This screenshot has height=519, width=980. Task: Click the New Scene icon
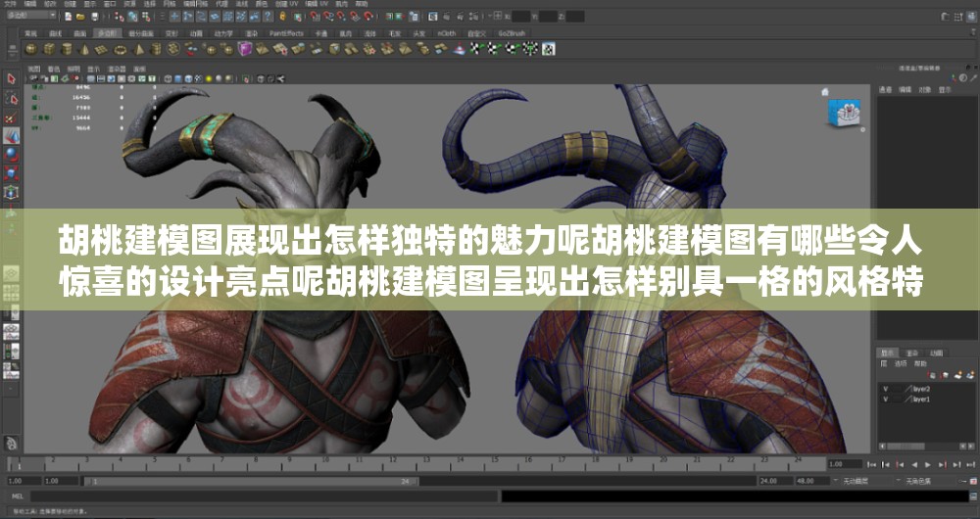68,17
